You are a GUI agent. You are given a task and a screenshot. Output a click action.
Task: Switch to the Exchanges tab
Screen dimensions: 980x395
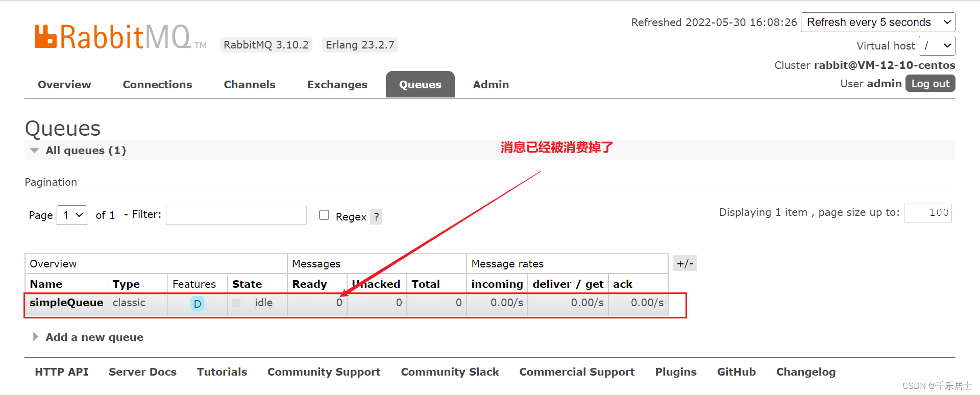337,85
